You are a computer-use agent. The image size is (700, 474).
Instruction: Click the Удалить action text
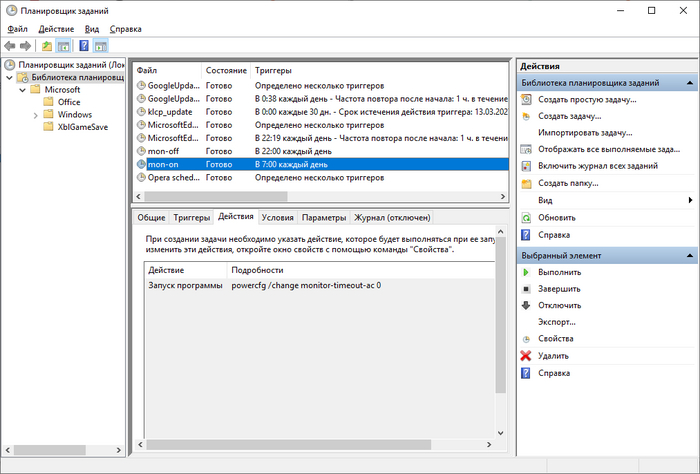click(553, 356)
